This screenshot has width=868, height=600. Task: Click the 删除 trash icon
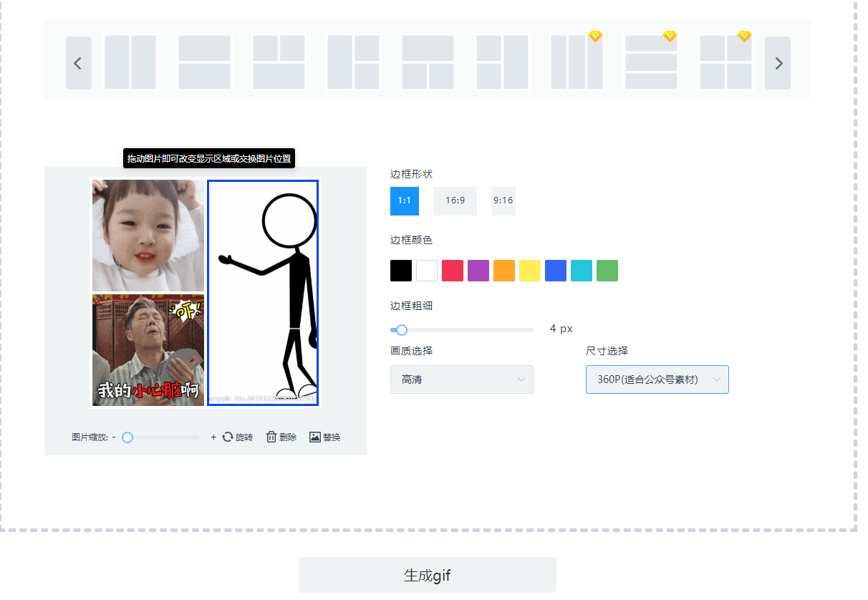271,437
